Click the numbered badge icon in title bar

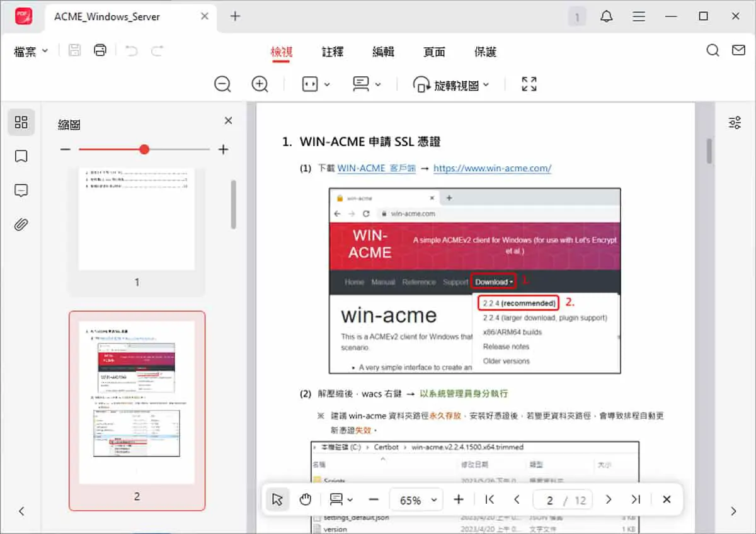click(576, 17)
